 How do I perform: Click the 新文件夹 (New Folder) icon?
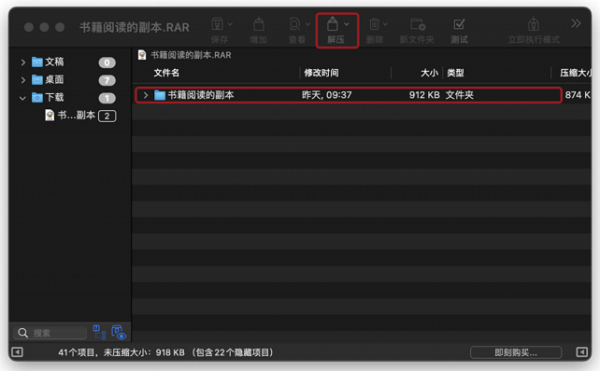pos(417,24)
